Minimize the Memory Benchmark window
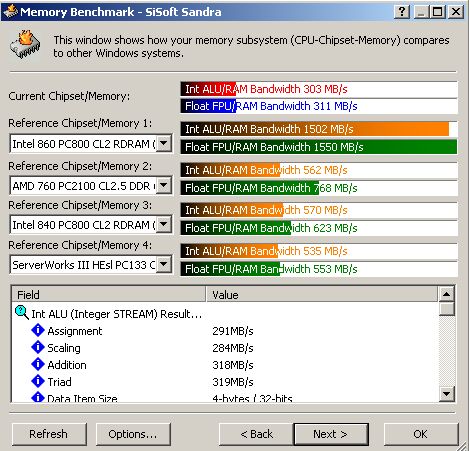This screenshot has width=469, height=451. pyautogui.click(x=421, y=12)
